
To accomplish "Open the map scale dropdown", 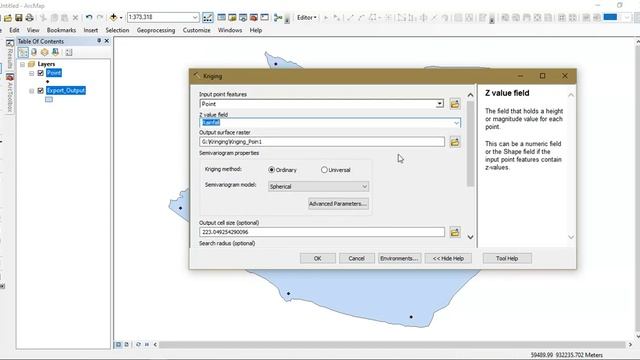I will [195, 17].
